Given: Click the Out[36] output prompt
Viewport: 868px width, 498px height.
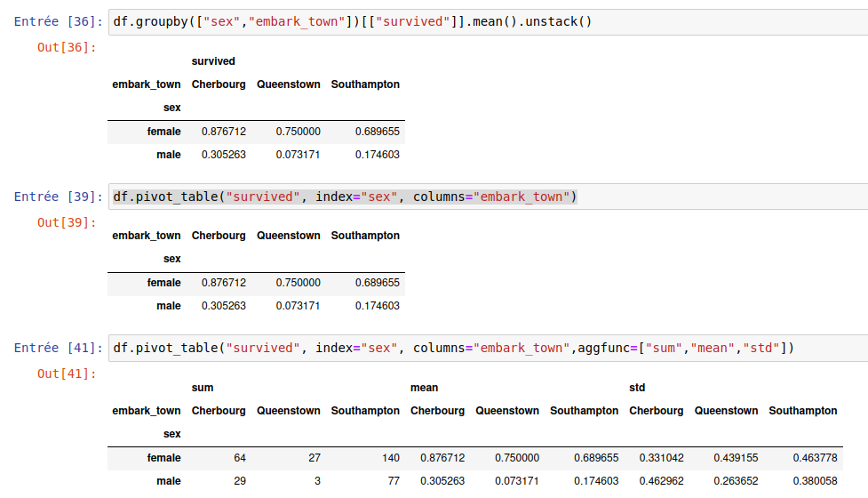Looking at the screenshot, I should coord(67,46).
